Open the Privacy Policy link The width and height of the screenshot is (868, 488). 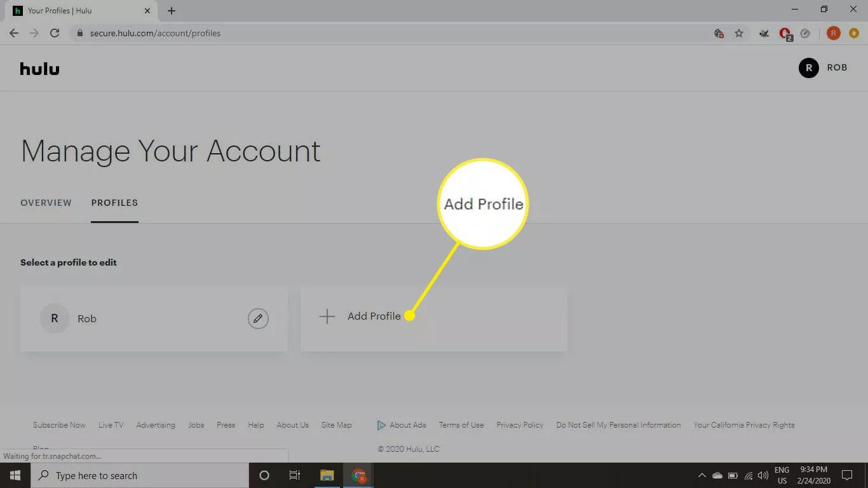(520, 425)
